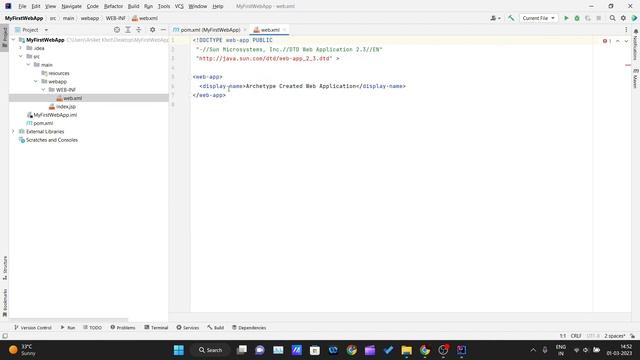Open the Current File run configuration dropdown

pos(538,18)
